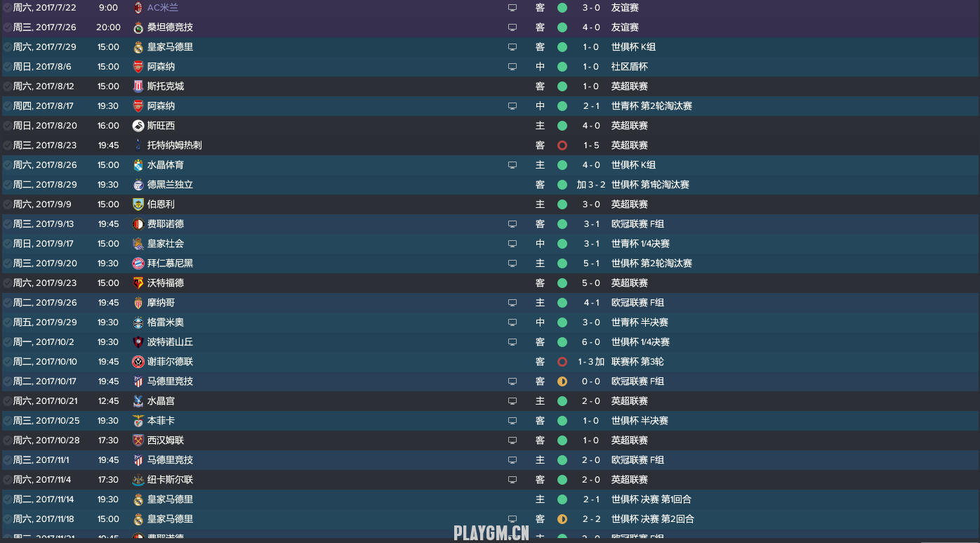Click the green win indicator on 斯旺西 row
Screen dimensions: 980x543
tap(562, 126)
